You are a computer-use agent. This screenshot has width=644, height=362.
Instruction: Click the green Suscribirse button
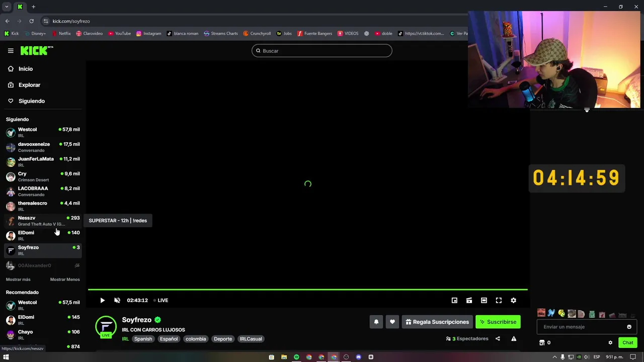point(498,322)
